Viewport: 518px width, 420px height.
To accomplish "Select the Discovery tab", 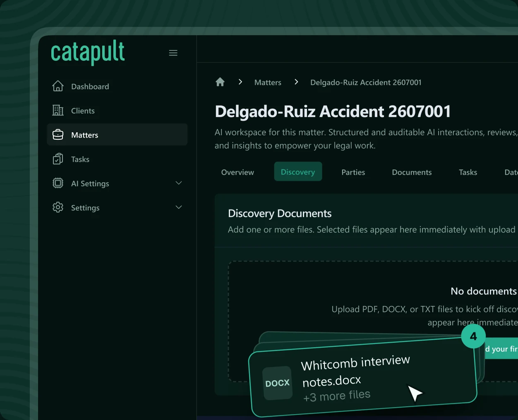I will (x=298, y=172).
